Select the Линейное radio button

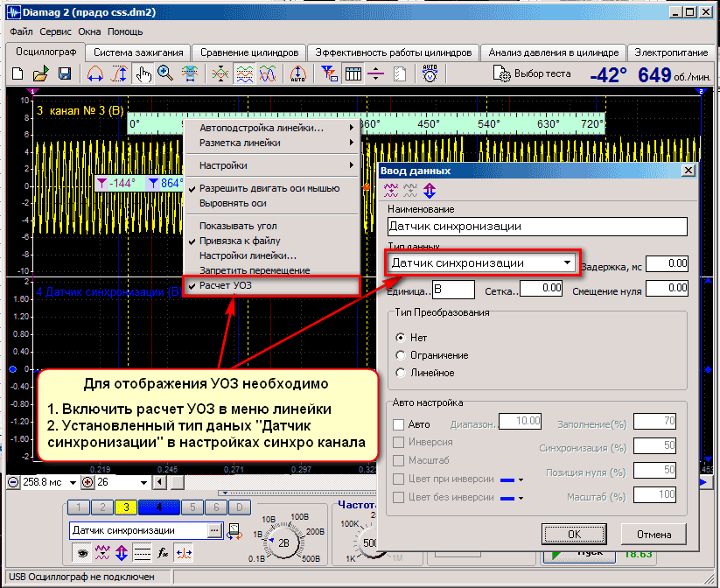click(401, 373)
